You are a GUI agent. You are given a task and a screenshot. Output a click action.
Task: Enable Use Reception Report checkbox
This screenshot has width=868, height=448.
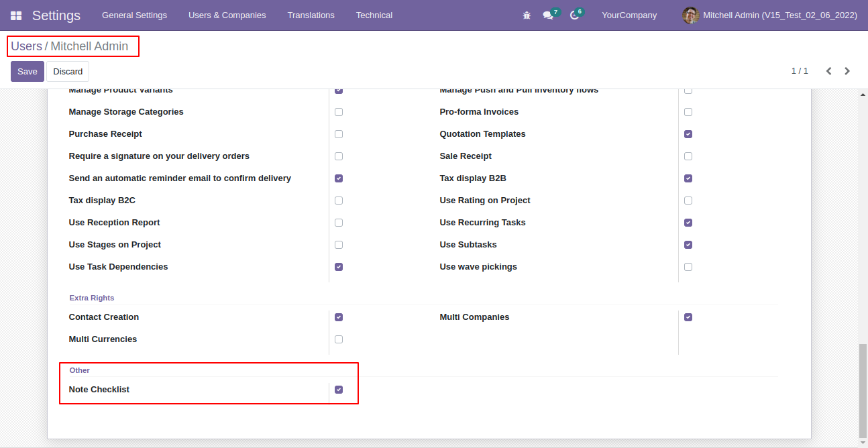click(339, 223)
